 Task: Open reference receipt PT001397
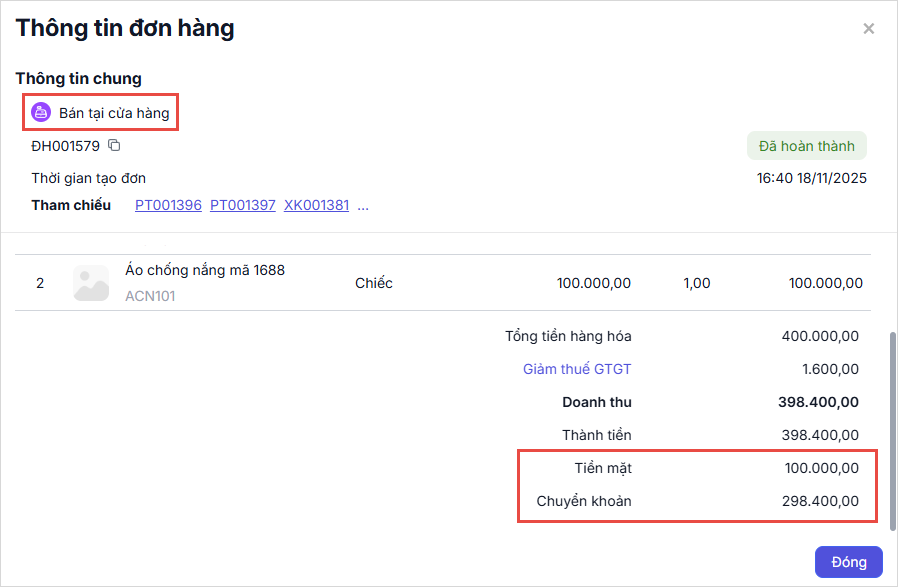(242, 205)
